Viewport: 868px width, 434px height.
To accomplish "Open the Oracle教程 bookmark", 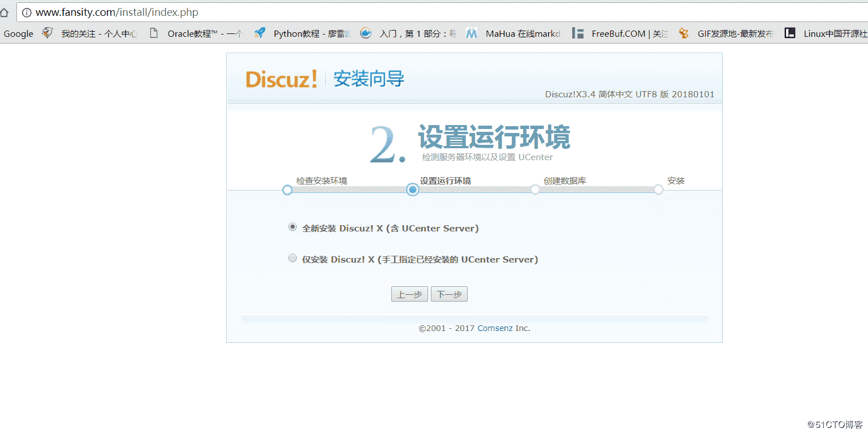I will 205,34.
